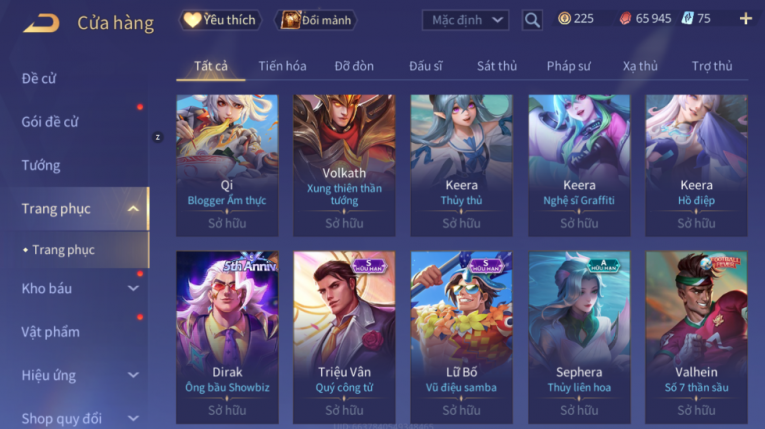Open Đổi mảnh shard exchange
This screenshot has width=765, height=429.
click(x=317, y=20)
